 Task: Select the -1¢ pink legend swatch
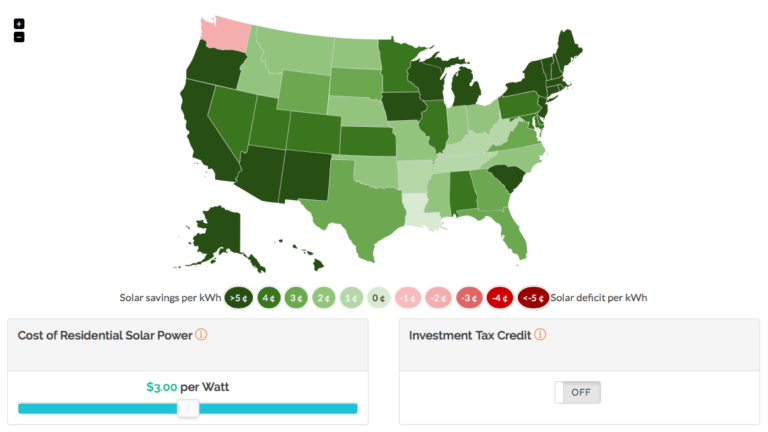coord(408,298)
